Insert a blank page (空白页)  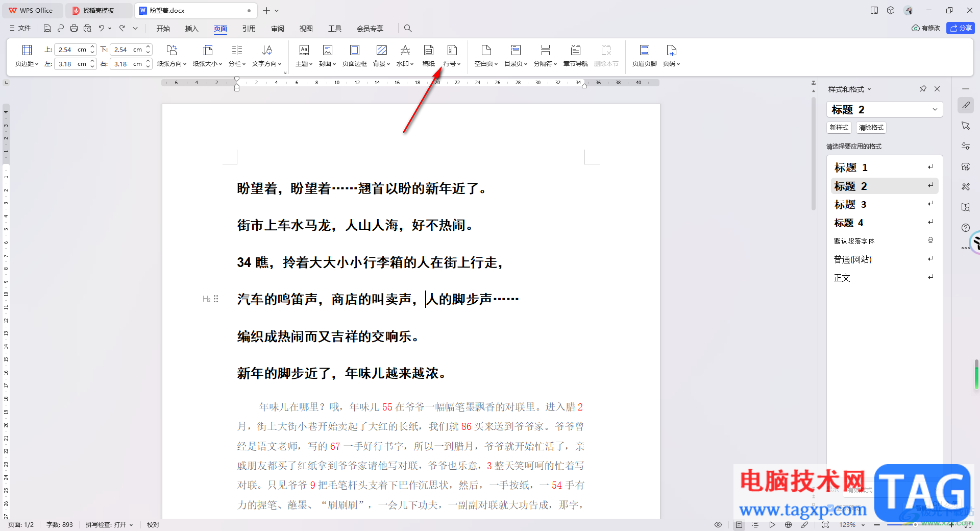pyautogui.click(x=486, y=56)
